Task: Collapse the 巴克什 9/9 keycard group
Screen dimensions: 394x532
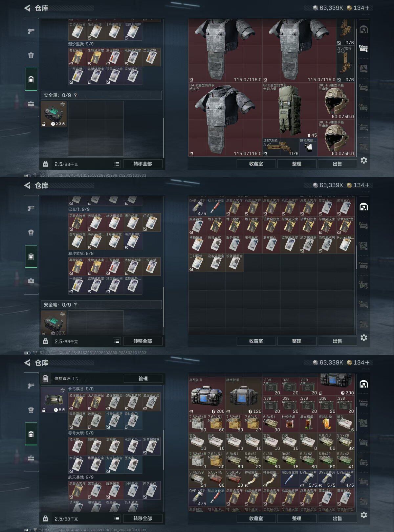Action: click(79, 209)
